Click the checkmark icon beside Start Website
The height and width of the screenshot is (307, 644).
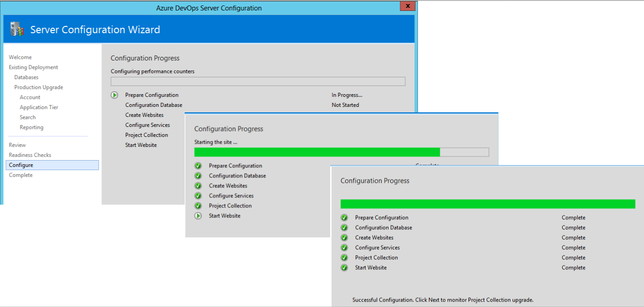(344, 267)
